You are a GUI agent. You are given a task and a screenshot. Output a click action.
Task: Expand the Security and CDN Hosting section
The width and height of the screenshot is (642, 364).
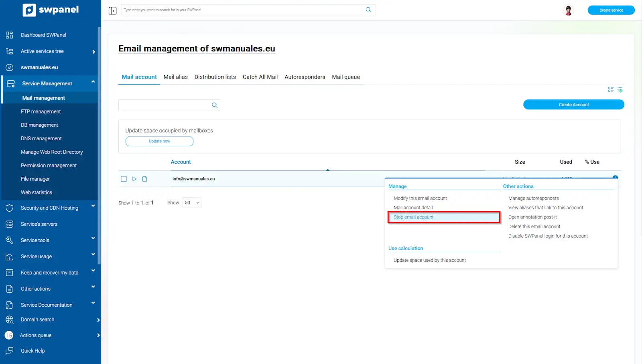pos(93,206)
